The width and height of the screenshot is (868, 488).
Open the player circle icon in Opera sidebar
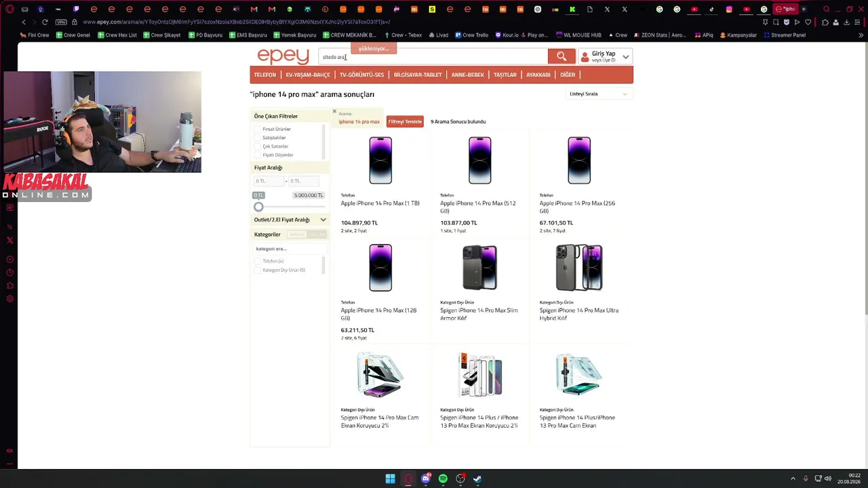[x=9, y=259]
